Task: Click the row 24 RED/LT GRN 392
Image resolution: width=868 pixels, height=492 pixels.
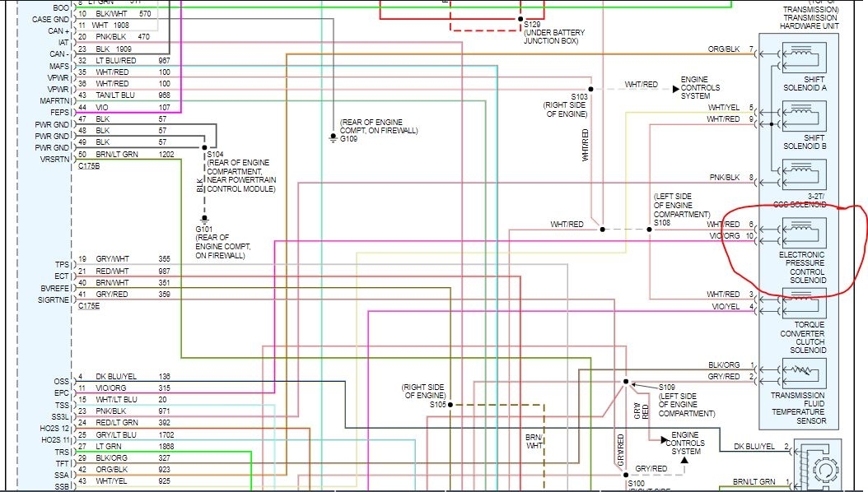Action: pos(124,422)
